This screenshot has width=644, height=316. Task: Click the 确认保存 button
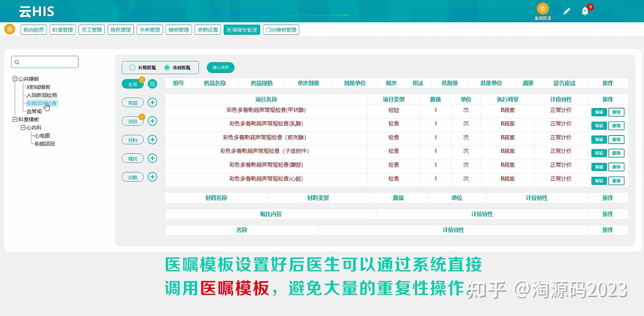(x=221, y=67)
